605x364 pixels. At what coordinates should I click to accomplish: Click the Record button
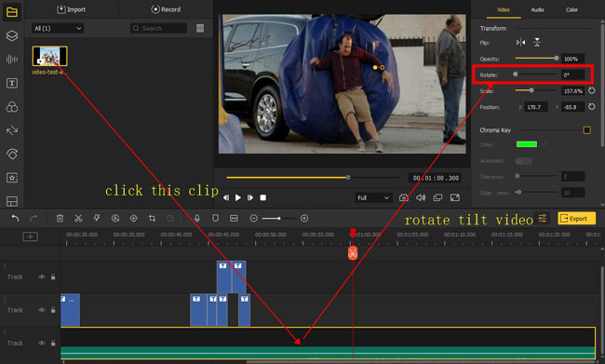(x=166, y=9)
